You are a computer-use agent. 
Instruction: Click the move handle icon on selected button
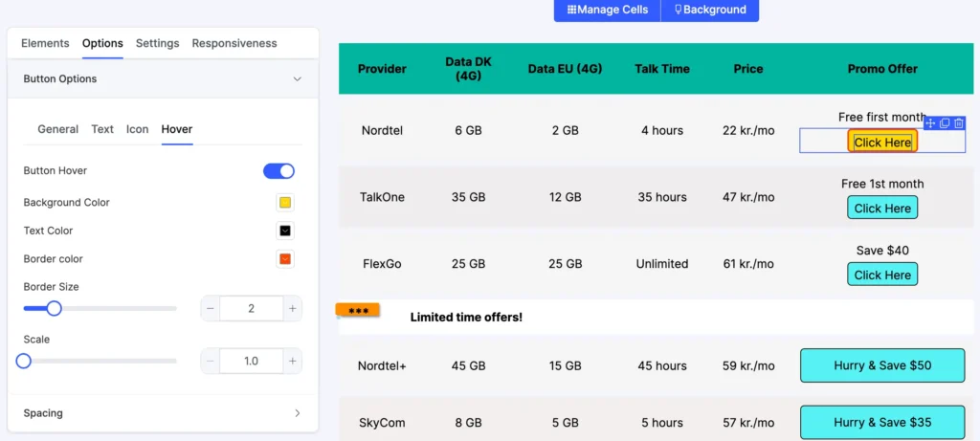coord(931,123)
